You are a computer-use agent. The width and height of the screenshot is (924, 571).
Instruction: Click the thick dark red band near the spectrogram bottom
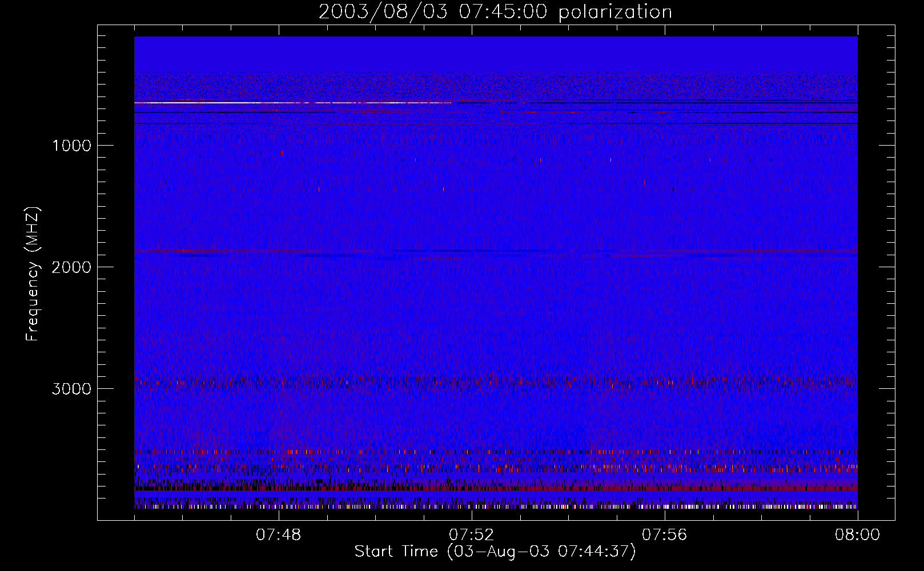pos(496,488)
